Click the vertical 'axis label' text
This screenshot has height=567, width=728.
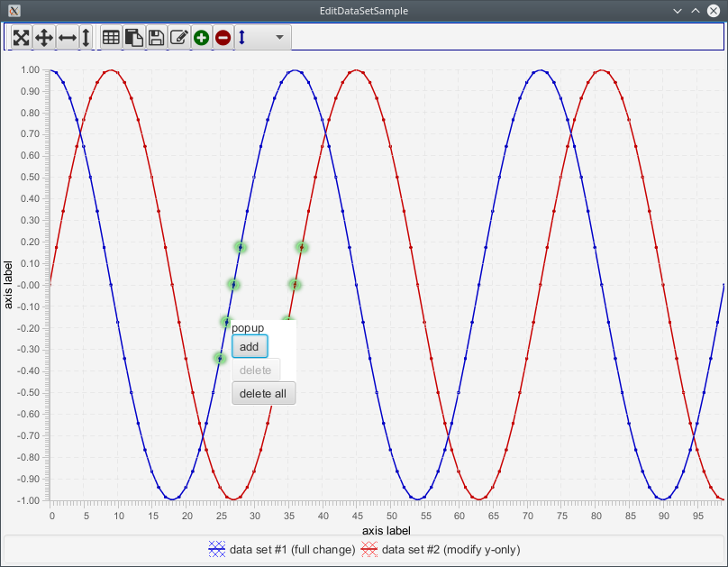click(8, 285)
